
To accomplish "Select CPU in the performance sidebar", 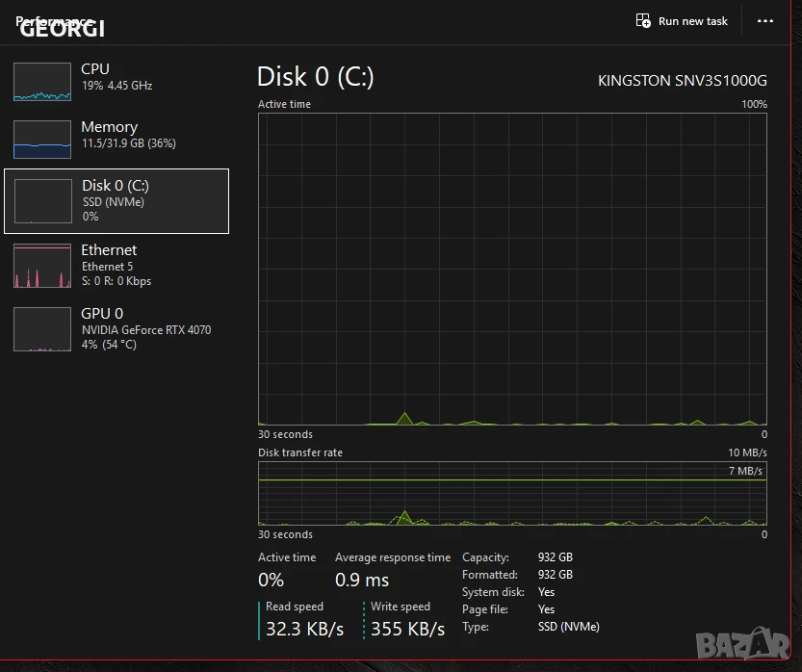I will [x=116, y=81].
